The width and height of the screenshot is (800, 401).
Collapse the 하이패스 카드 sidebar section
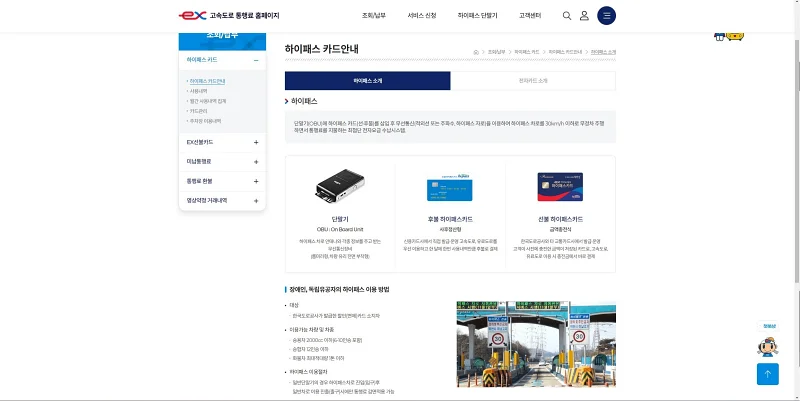pyautogui.click(x=222, y=60)
